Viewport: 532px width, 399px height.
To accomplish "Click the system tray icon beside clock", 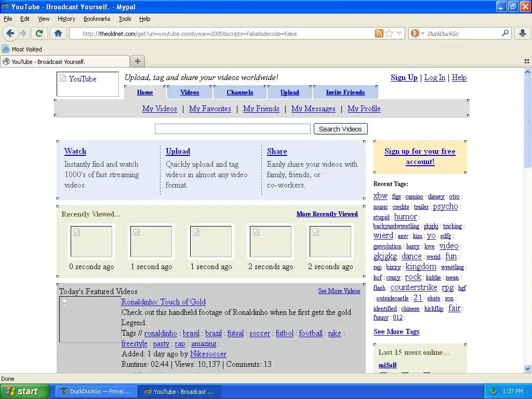I will 494,391.
